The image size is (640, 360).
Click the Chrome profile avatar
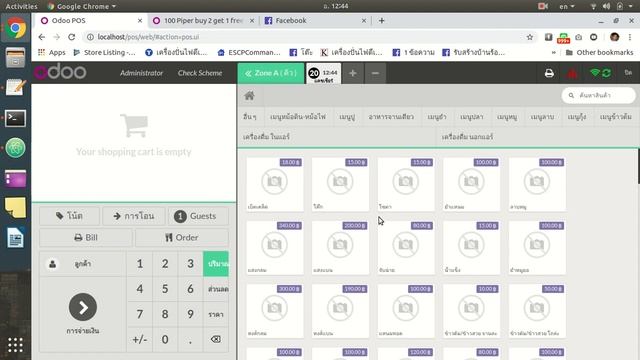[x=614, y=37]
